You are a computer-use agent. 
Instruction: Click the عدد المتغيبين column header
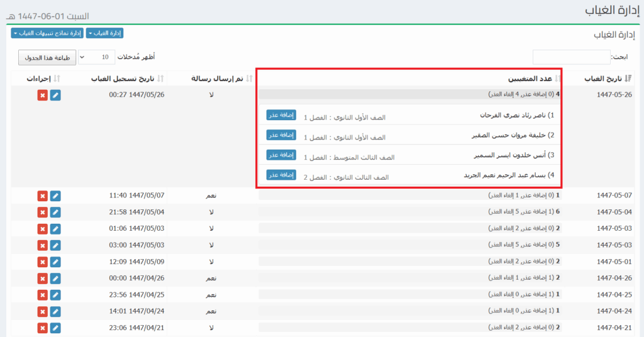(530, 79)
